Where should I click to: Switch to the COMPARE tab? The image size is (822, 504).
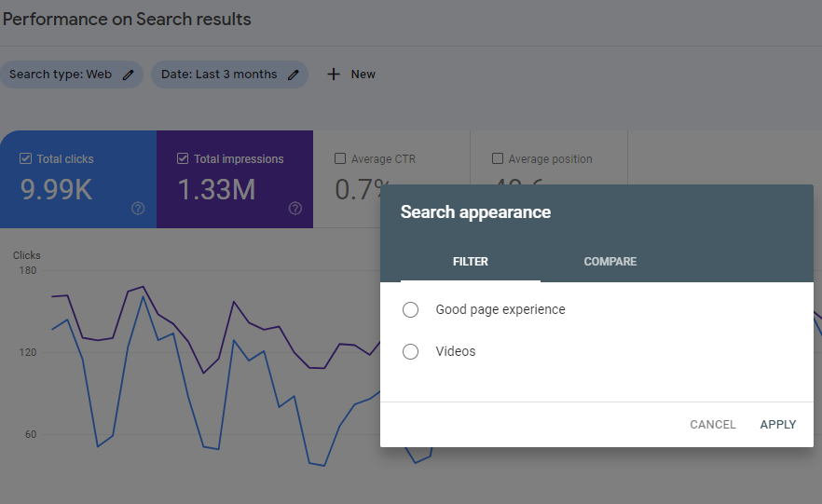click(x=610, y=262)
